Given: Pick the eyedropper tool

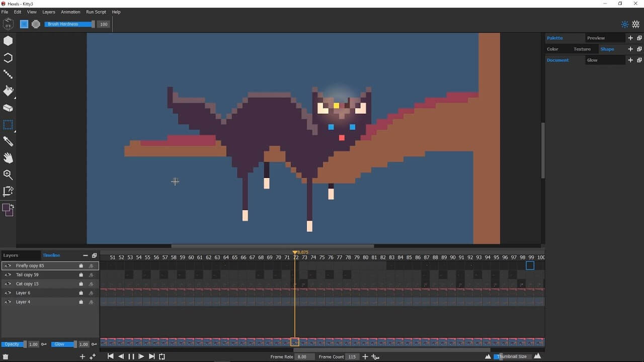Looking at the screenshot, I should click(x=8, y=141).
